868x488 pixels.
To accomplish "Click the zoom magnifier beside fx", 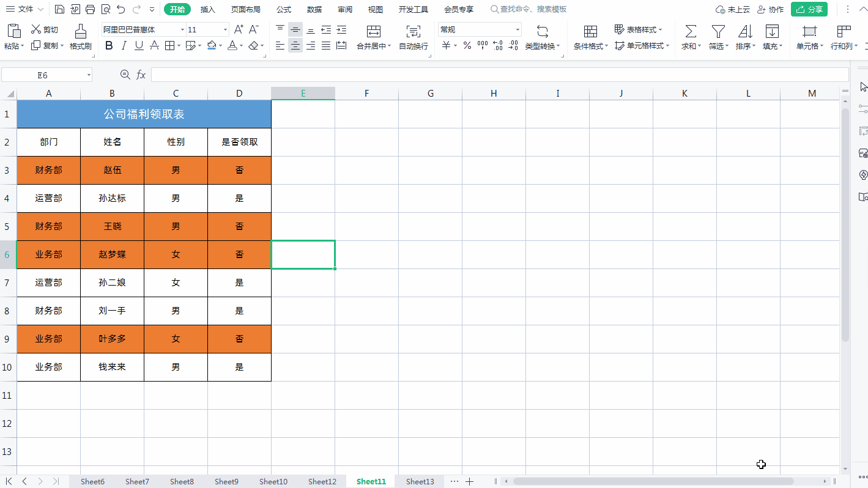I will pos(125,75).
